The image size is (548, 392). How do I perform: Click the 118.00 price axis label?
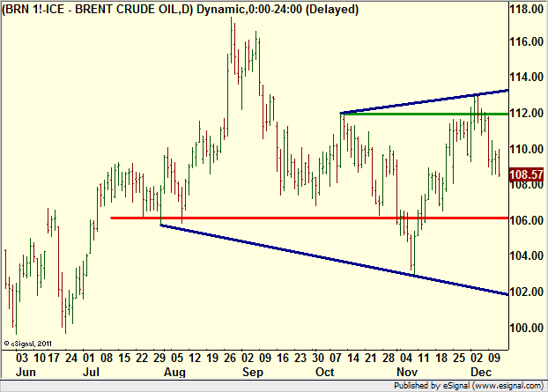click(526, 10)
